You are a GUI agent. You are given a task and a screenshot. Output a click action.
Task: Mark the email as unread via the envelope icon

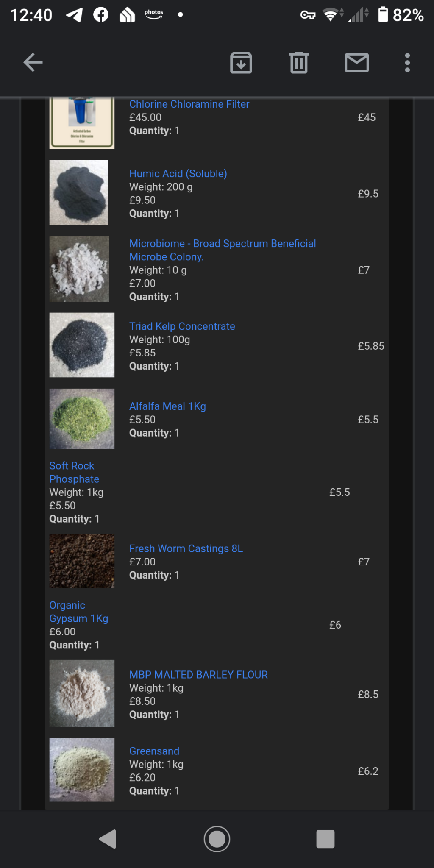pos(356,63)
